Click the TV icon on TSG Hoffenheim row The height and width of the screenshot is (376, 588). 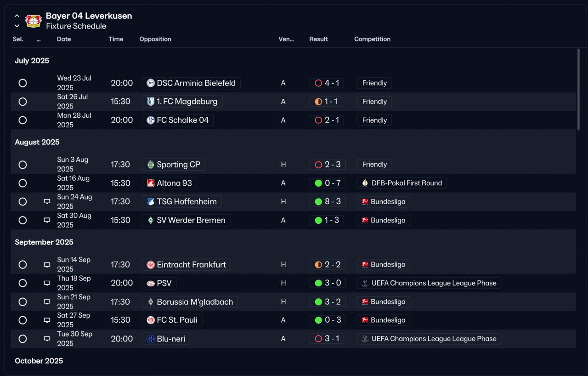[x=47, y=202]
